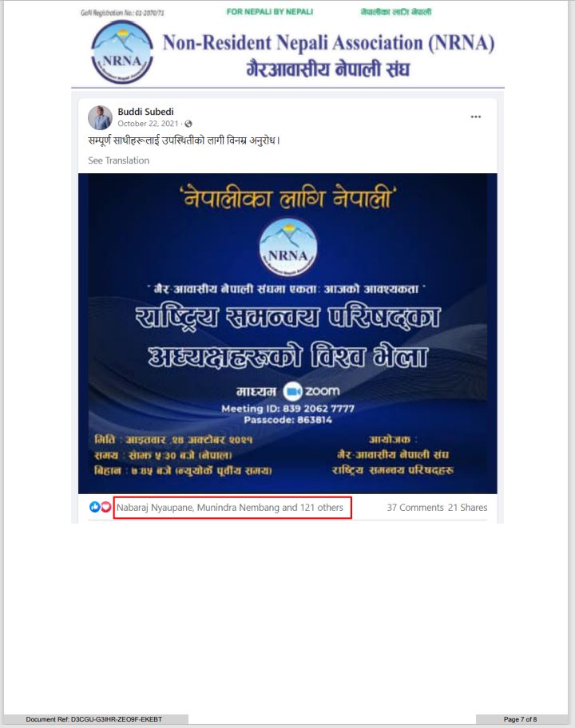
Task: Click the public globe audience icon
Action: [188, 124]
